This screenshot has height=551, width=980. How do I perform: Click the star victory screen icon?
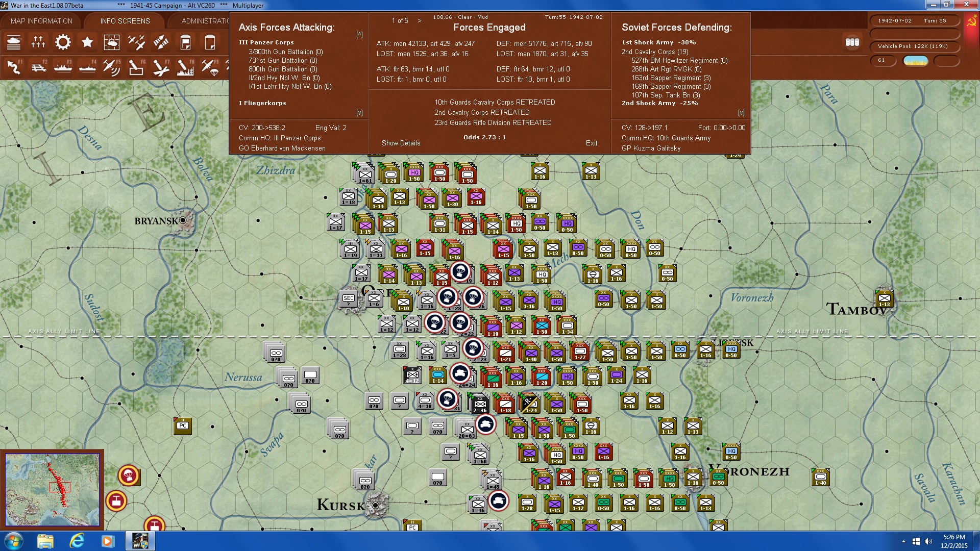(87, 42)
